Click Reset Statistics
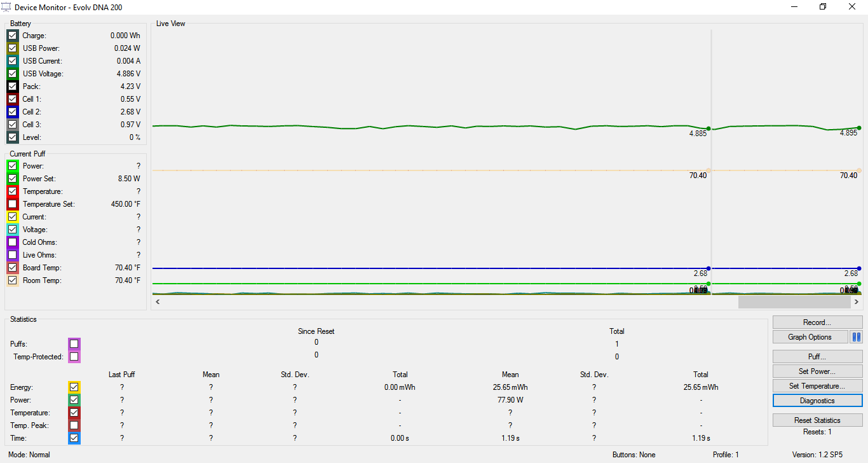The image size is (868, 463). coord(817,420)
